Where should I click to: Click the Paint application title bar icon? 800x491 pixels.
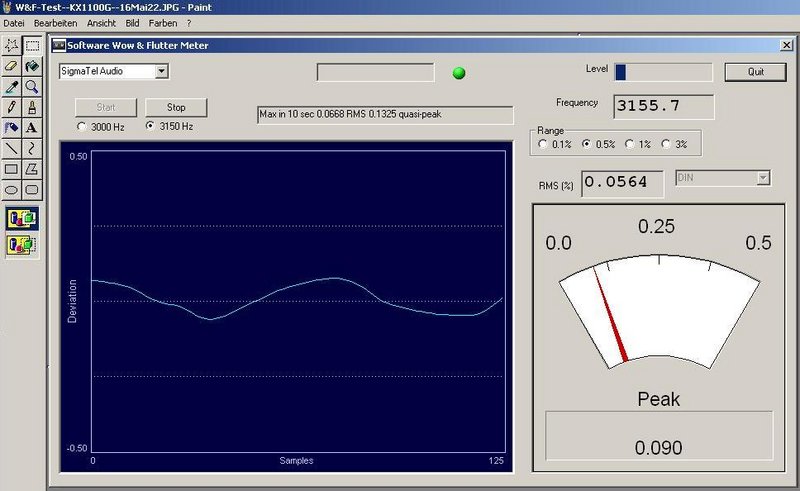7,7
